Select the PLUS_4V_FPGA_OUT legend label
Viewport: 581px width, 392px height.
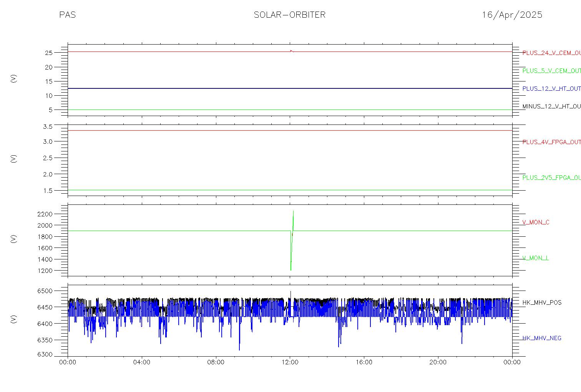pyautogui.click(x=551, y=142)
